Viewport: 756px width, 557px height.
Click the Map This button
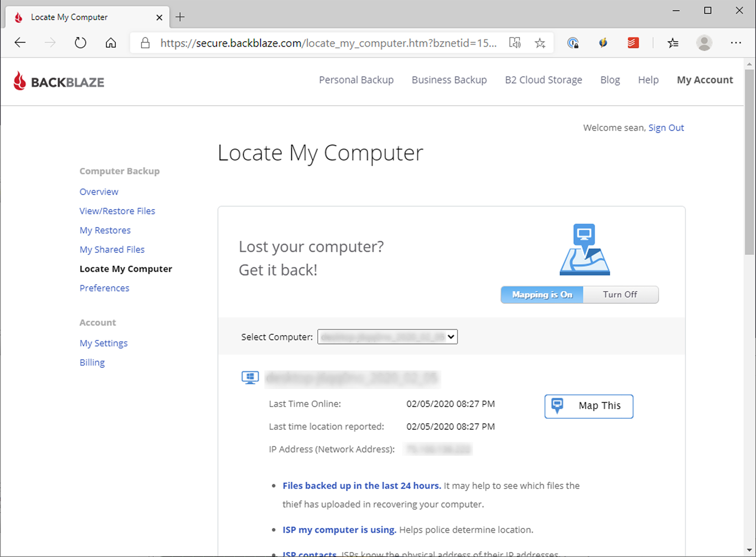click(x=589, y=405)
